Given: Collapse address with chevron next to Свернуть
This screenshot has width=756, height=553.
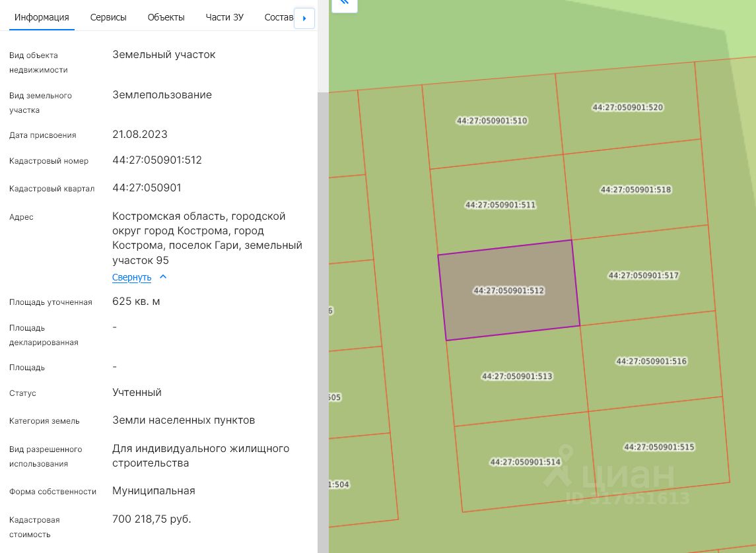Looking at the screenshot, I should (x=163, y=277).
